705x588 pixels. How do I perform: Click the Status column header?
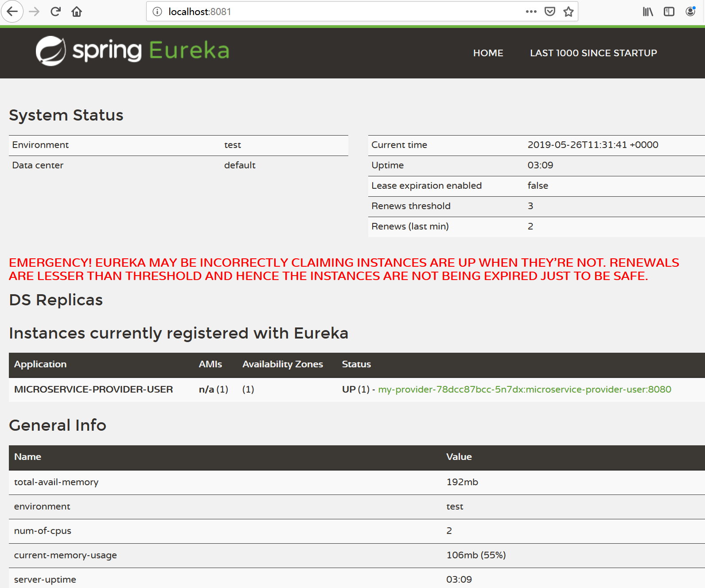tap(356, 364)
